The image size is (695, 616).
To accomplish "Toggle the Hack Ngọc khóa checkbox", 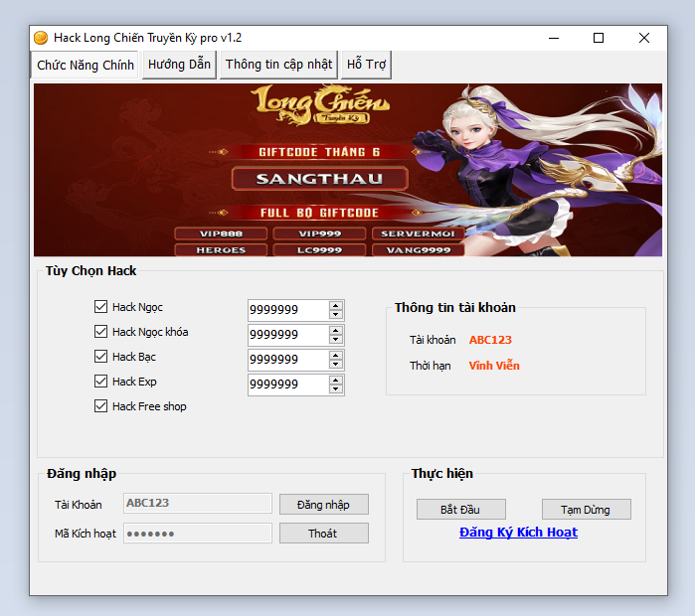I will tap(100, 332).
